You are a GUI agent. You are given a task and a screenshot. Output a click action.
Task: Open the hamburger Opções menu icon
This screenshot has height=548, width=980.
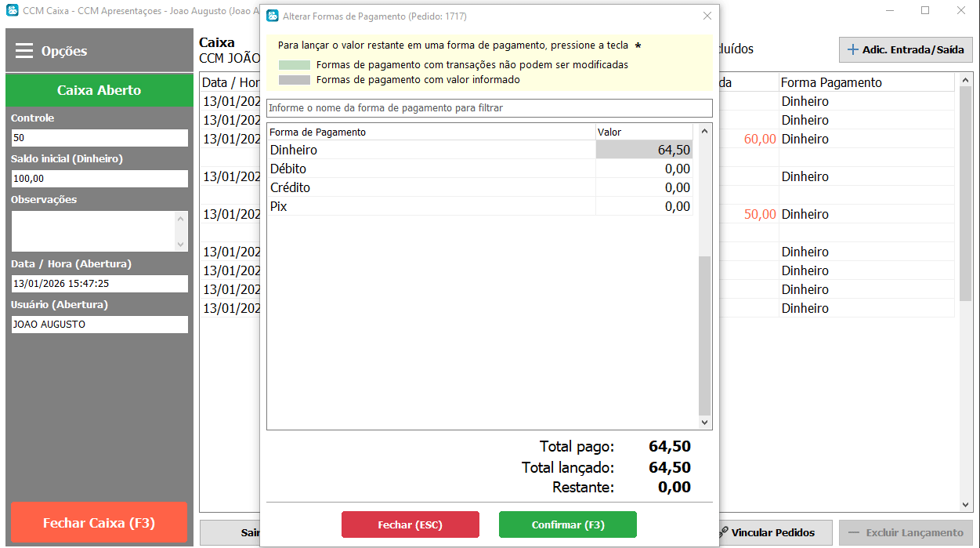[24, 51]
